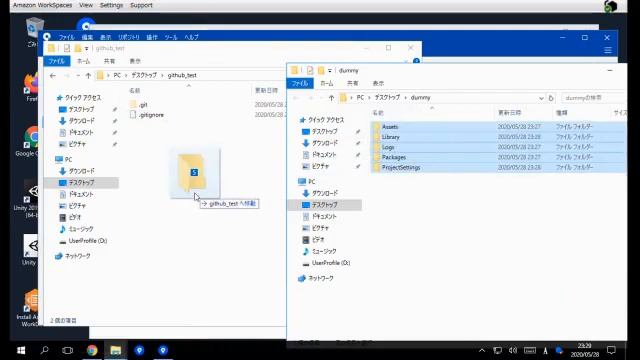Expand address history dropdown in dummy window

[541, 98]
